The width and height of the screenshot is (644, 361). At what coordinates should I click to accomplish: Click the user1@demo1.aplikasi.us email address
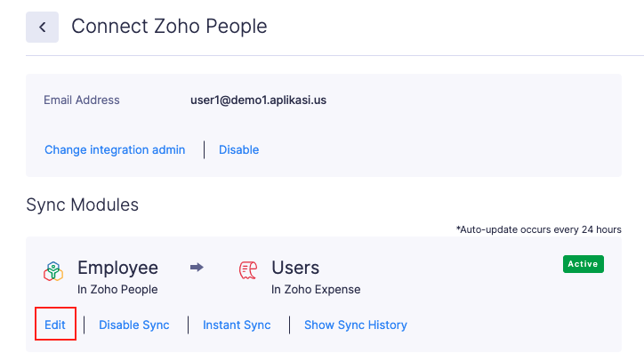(258, 100)
